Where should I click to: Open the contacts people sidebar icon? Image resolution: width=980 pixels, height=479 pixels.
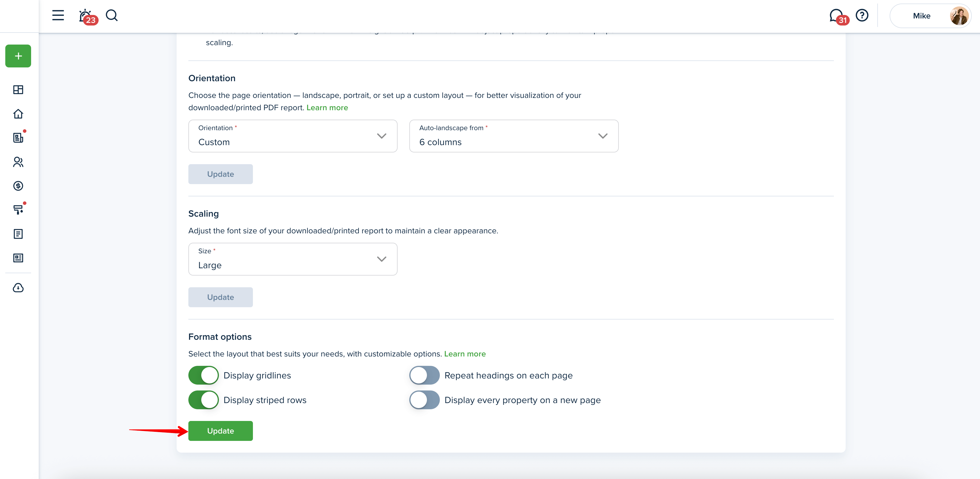[18, 162]
